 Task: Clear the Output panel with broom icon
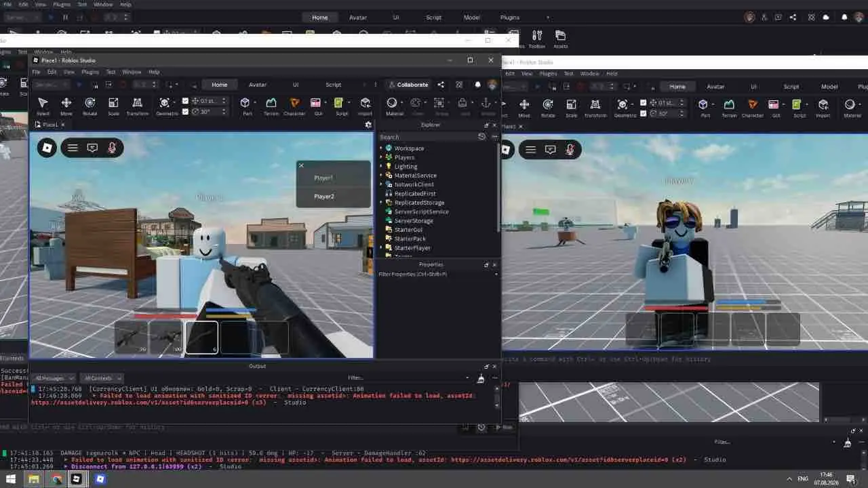point(481,378)
